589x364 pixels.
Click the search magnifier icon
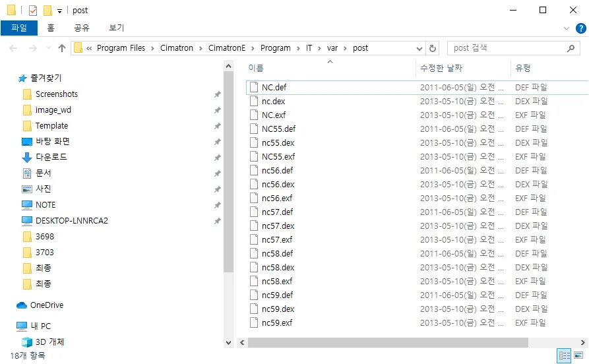pyautogui.click(x=571, y=48)
